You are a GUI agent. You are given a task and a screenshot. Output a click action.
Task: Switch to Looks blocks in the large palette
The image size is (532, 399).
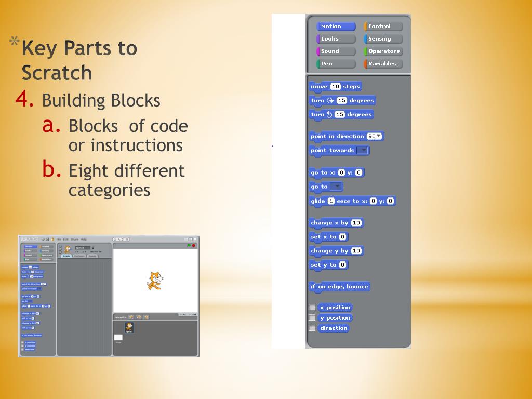[x=336, y=38]
